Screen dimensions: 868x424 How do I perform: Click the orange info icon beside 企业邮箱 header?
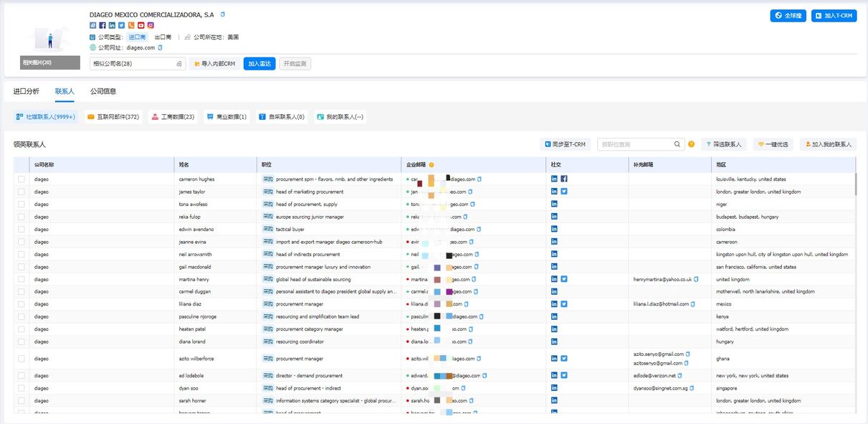point(431,165)
